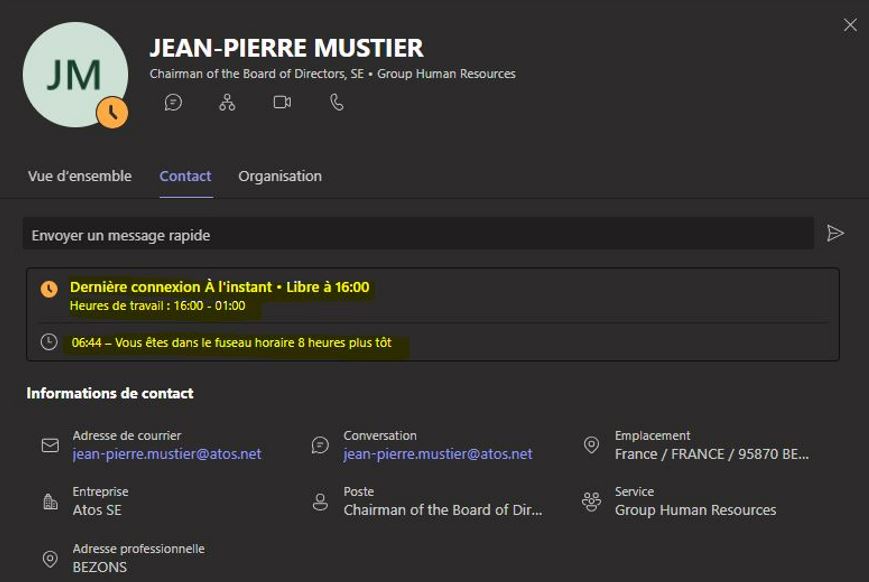Click the Poste person icon
The width and height of the screenshot is (869, 582).
320,502
